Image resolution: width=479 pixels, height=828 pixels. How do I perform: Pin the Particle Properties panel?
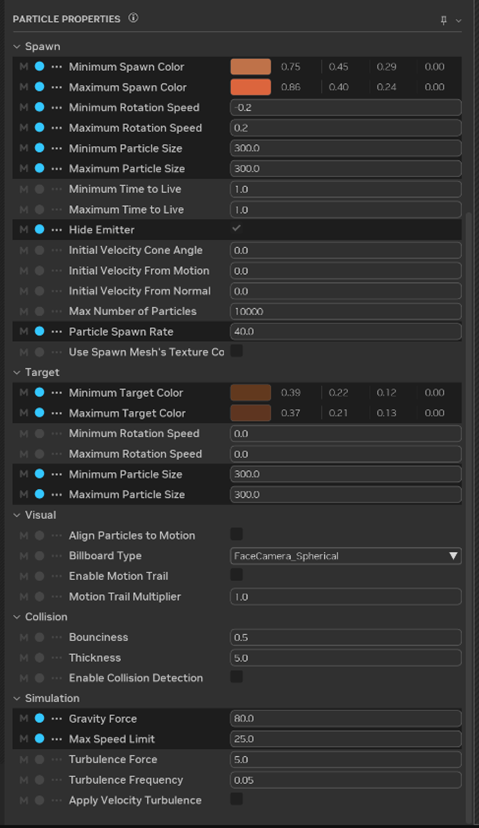[444, 20]
